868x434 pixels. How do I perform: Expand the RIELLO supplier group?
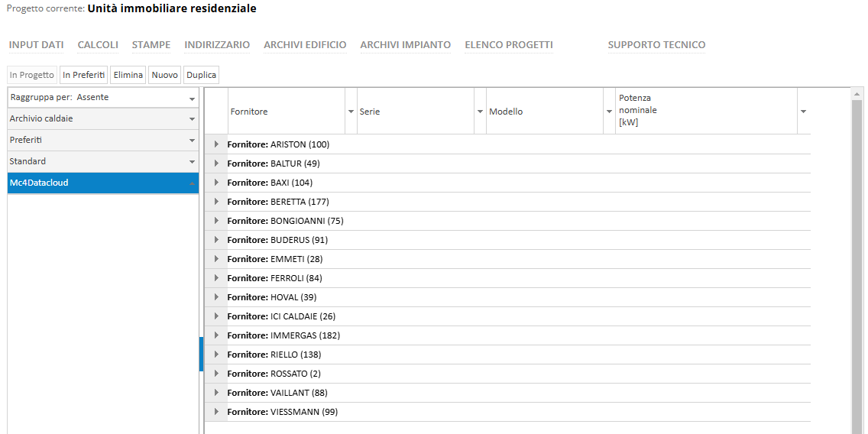coord(216,355)
